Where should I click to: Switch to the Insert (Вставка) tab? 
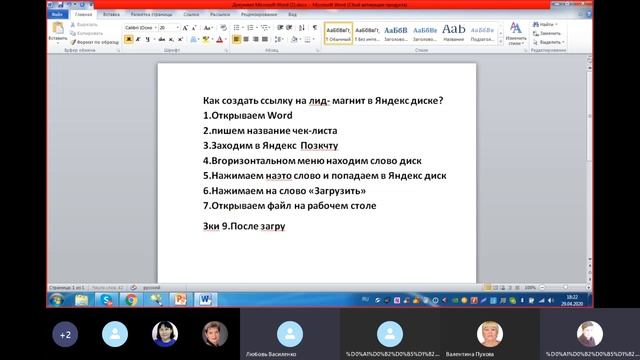(x=111, y=14)
